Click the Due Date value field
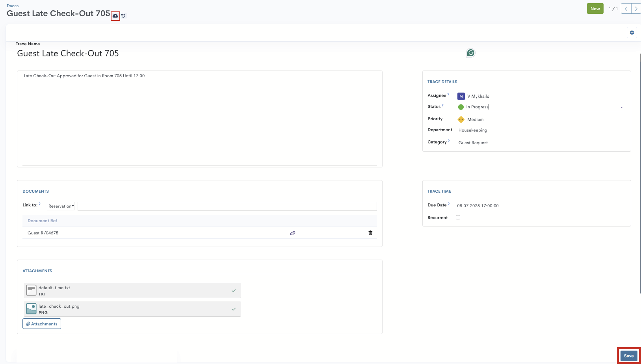Screen dimensions: 641x364 (x=477, y=206)
